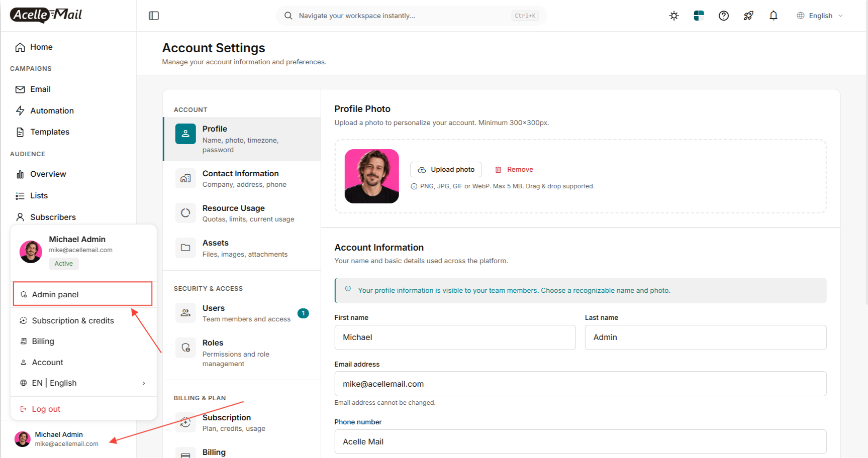Expand the EN | English language submenu

click(83, 383)
